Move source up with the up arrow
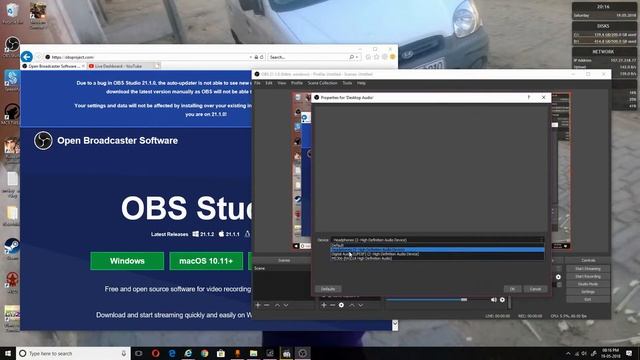 (352, 305)
